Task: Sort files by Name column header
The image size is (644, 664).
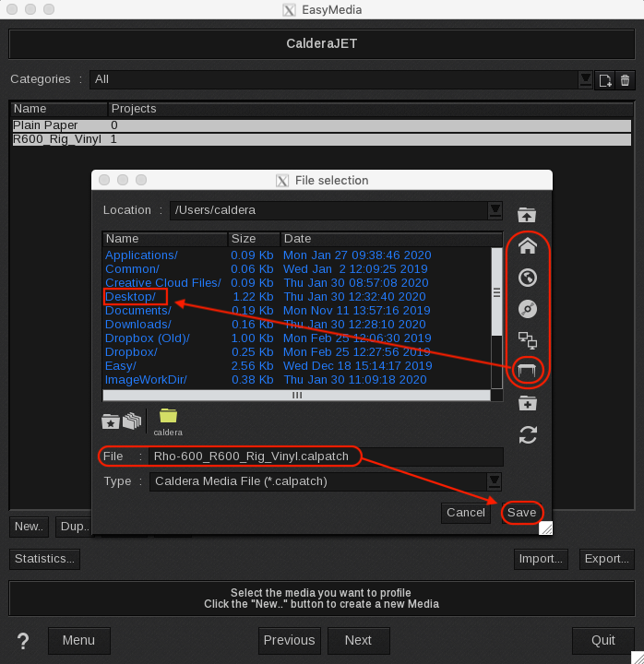Action: coord(165,239)
